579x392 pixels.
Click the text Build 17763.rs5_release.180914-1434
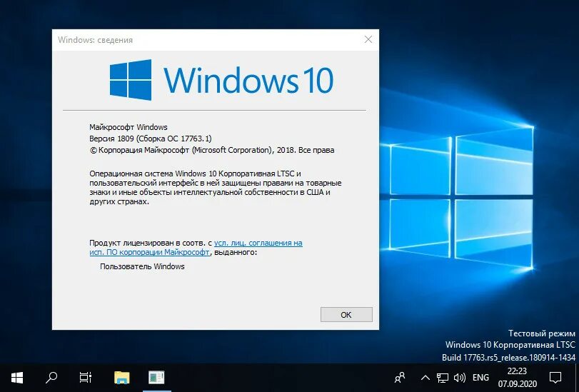tap(508, 358)
